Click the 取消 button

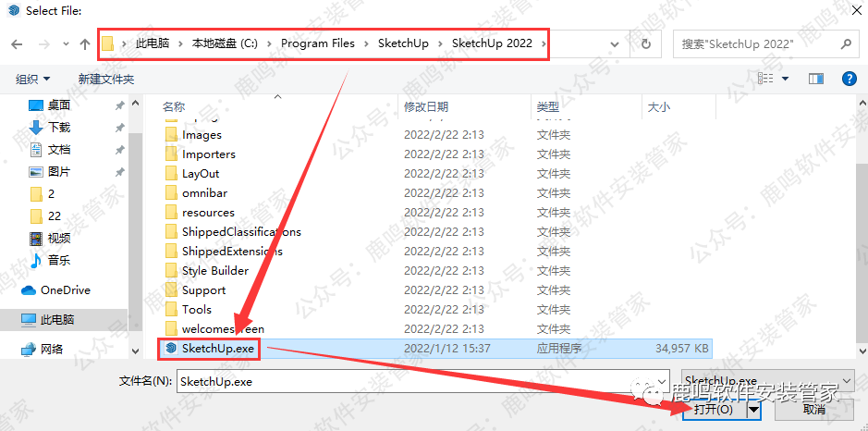[x=814, y=410]
